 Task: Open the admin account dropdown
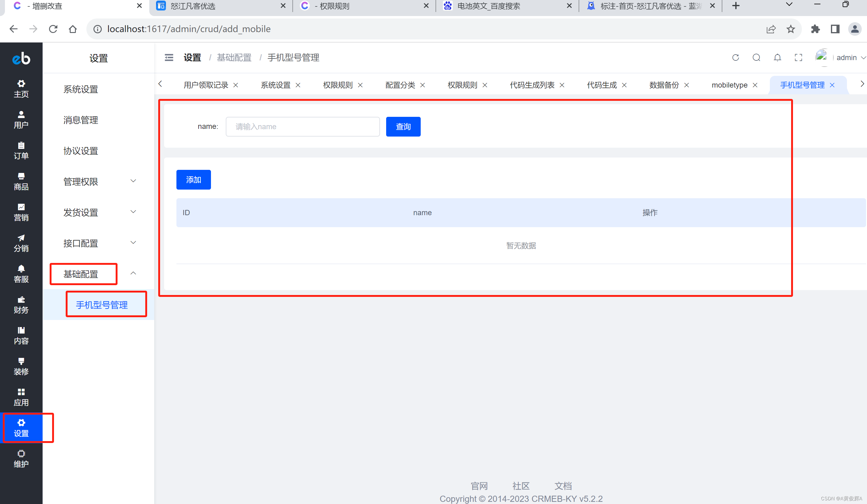click(x=850, y=57)
